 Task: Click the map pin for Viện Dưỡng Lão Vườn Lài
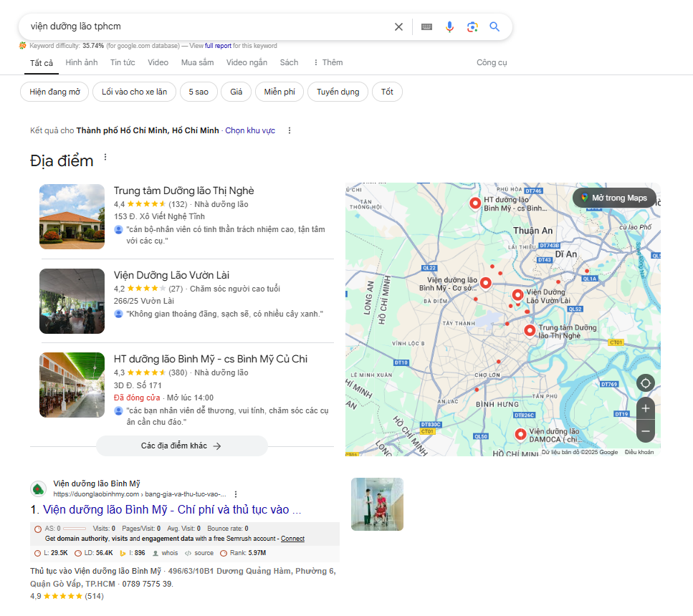517,294
